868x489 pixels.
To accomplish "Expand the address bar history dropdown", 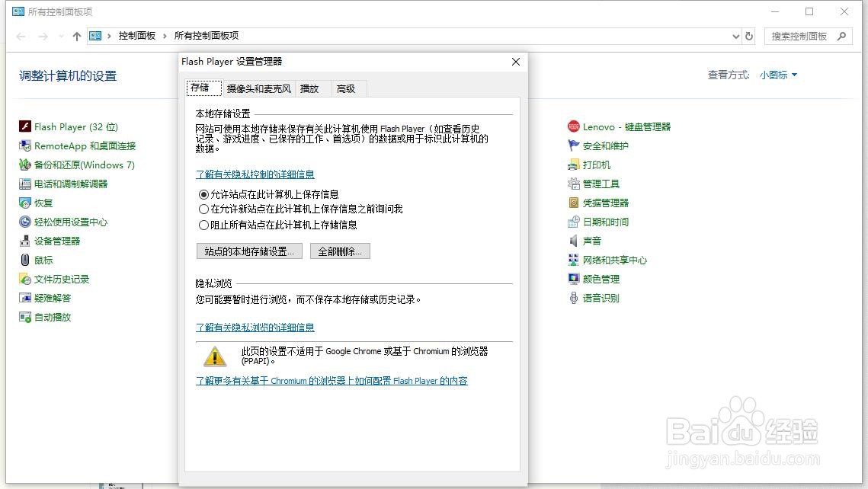I will point(735,37).
